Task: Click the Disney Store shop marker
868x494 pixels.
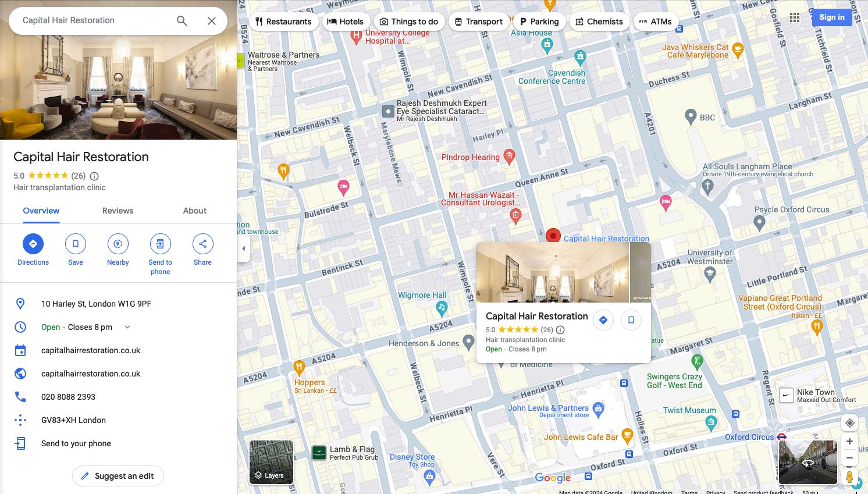Action: click(430, 477)
